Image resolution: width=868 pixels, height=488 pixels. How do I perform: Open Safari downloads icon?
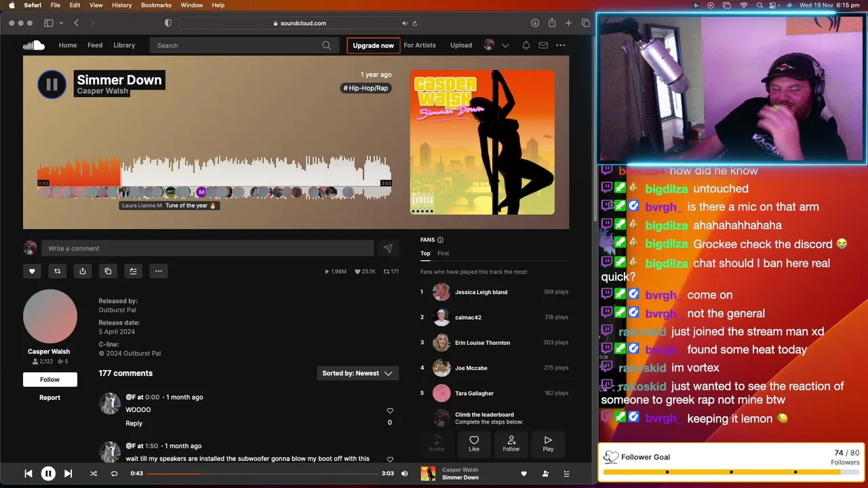click(535, 23)
